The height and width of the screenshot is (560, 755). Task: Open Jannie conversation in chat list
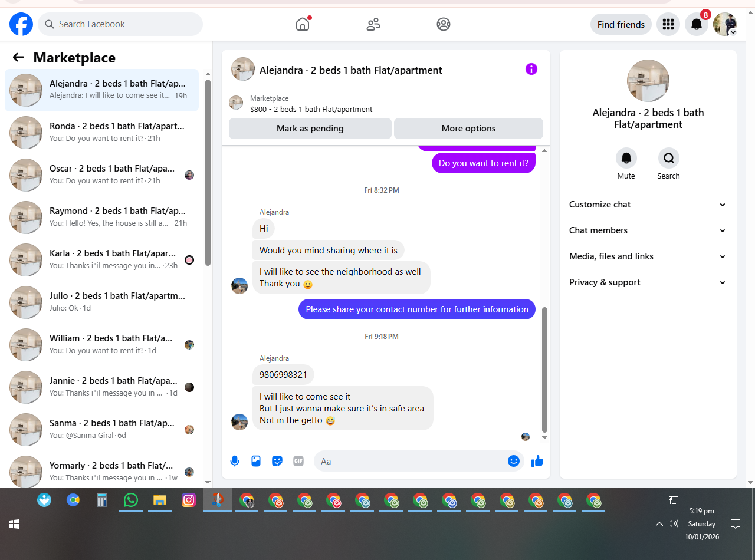tap(101, 387)
